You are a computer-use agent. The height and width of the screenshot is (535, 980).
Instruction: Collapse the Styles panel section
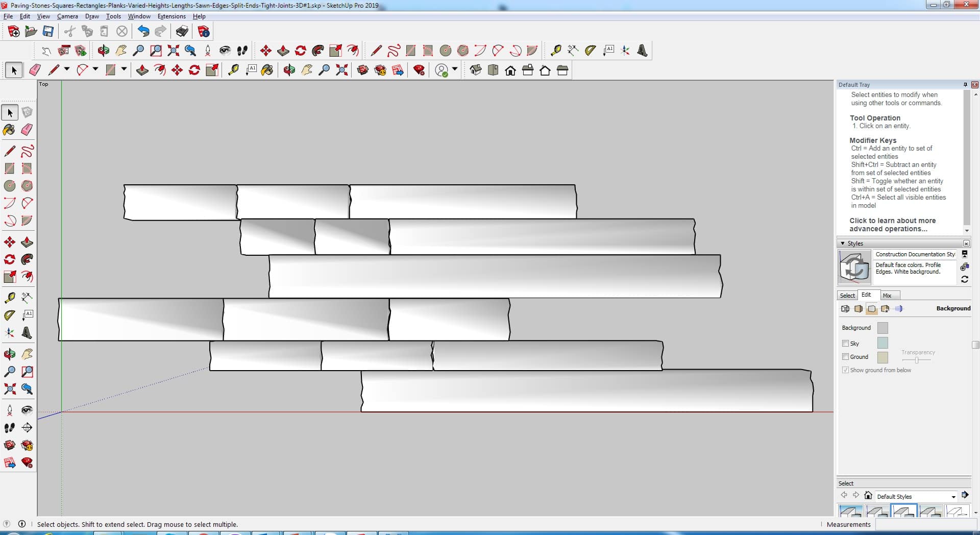click(843, 244)
